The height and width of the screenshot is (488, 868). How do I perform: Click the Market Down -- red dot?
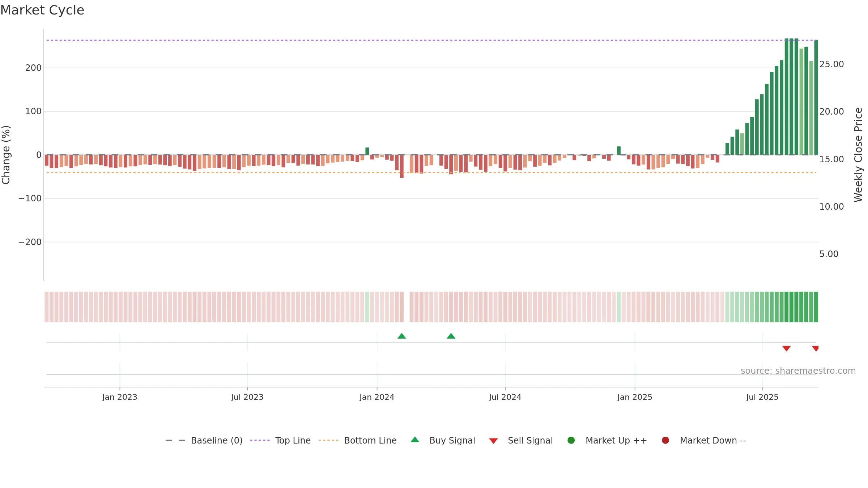pos(665,440)
